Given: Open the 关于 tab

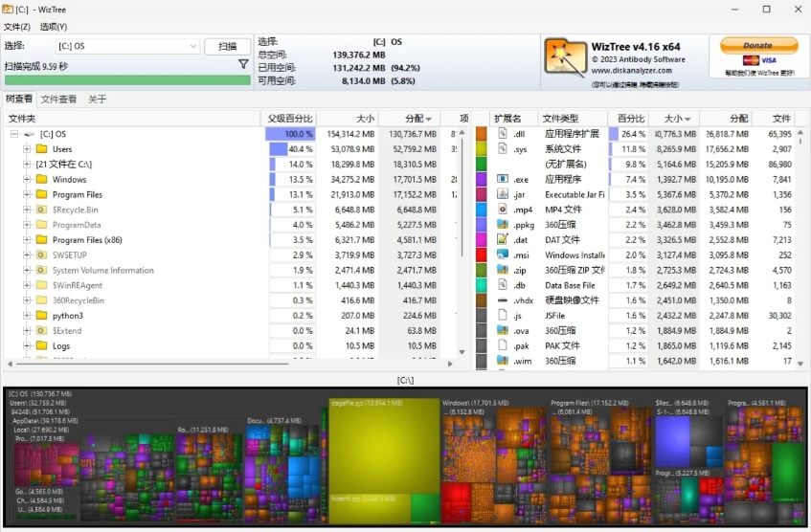Looking at the screenshot, I should click(x=97, y=99).
